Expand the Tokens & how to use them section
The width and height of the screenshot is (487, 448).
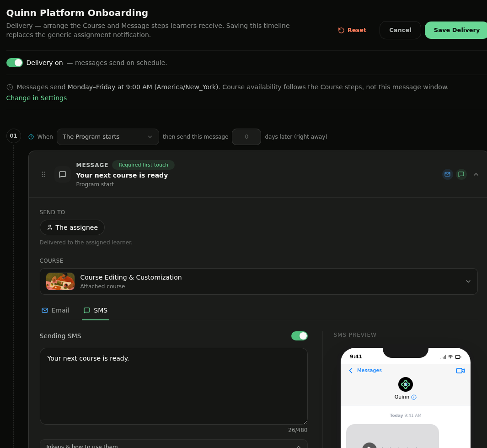[x=174, y=444]
